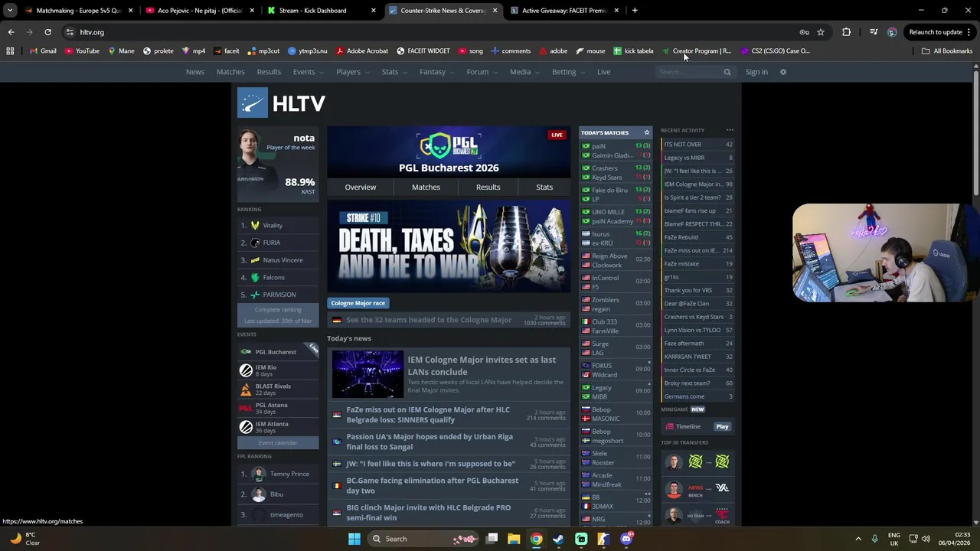Screen dimensions: 980x551
Task: Open the Adobe Acrobat bookmark
Action: click(x=362, y=51)
